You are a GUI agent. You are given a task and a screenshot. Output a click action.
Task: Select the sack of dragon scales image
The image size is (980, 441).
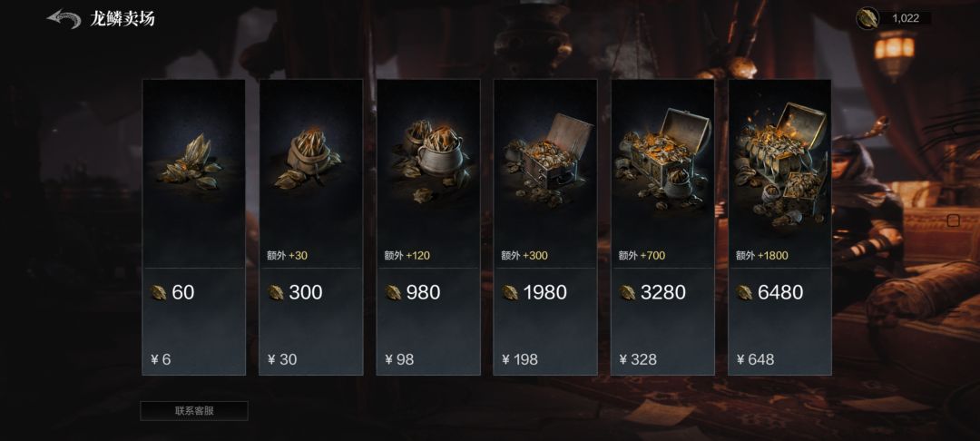pyautogui.click(x=310, y=160)
